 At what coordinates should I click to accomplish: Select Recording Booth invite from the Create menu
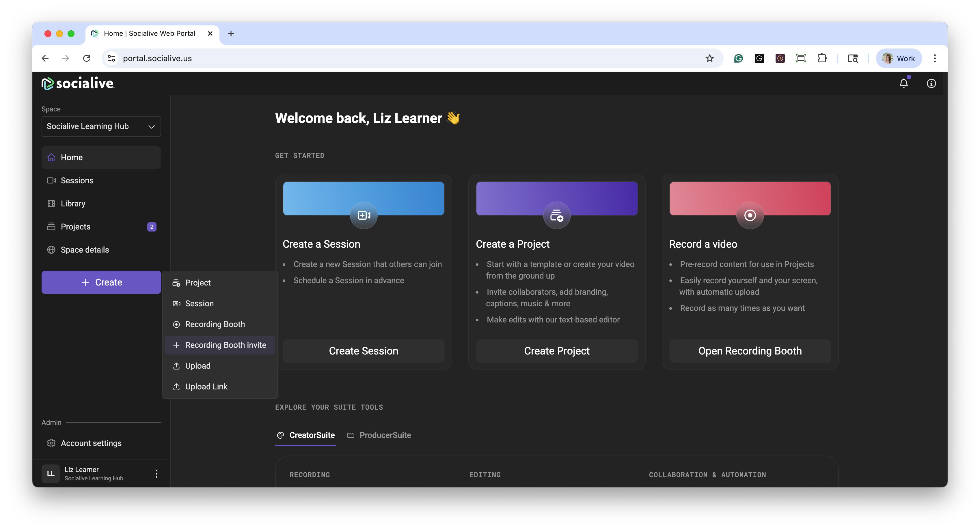(x=225, y=345)
